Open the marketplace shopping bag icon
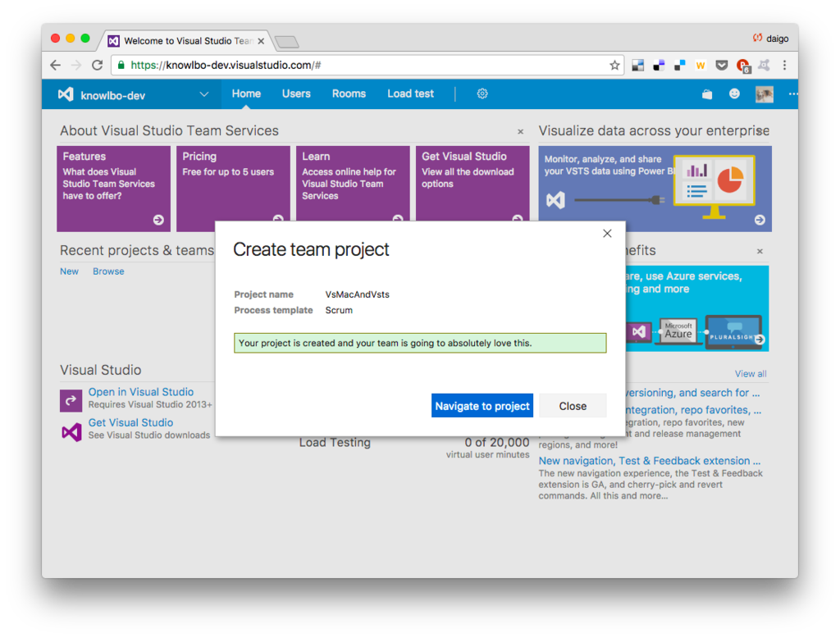The image size is (840, 638). (707, 94)
